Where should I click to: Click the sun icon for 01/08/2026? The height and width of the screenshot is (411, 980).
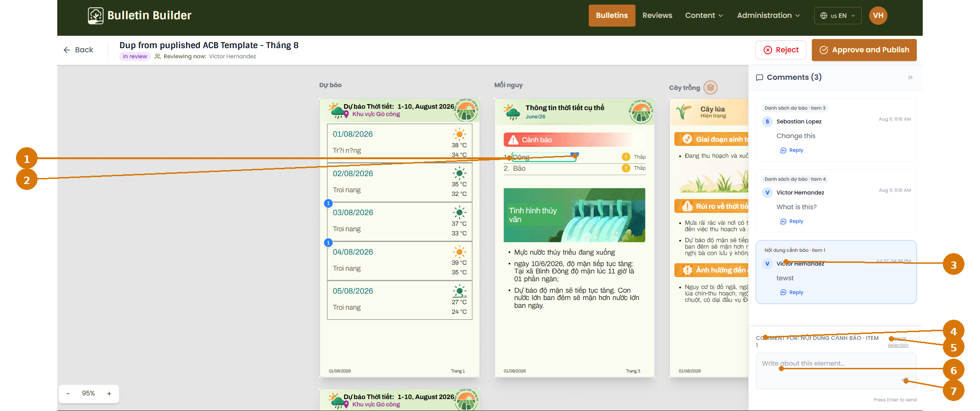459,134
